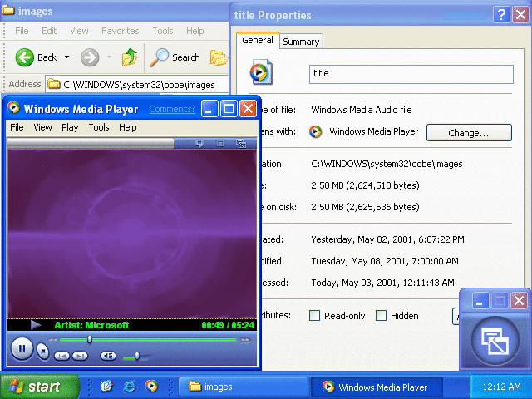
Task: Click the images folder title bar icon
Action: (8, 11)
